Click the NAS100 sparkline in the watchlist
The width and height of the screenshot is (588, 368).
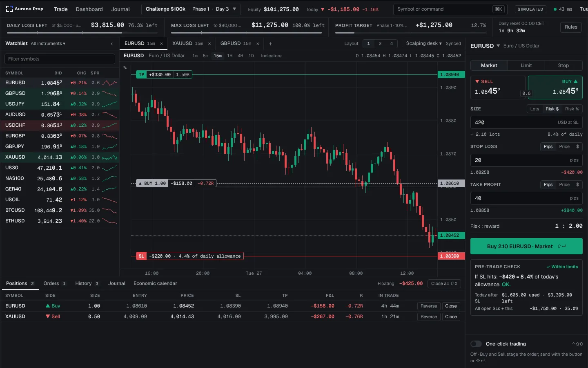click(x=109, y=178)
